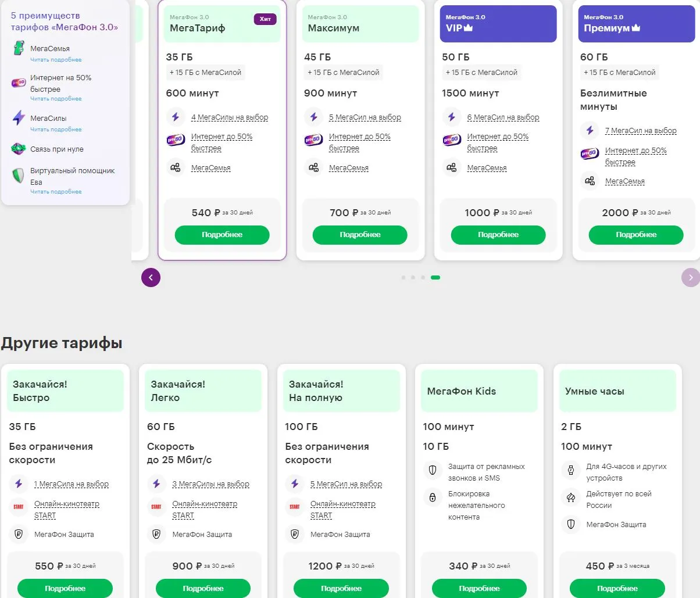700x598 pixels.
Task: Open Онлайн-кинотеатр START link in Закачайся! Легко
Action: (205, 510)
